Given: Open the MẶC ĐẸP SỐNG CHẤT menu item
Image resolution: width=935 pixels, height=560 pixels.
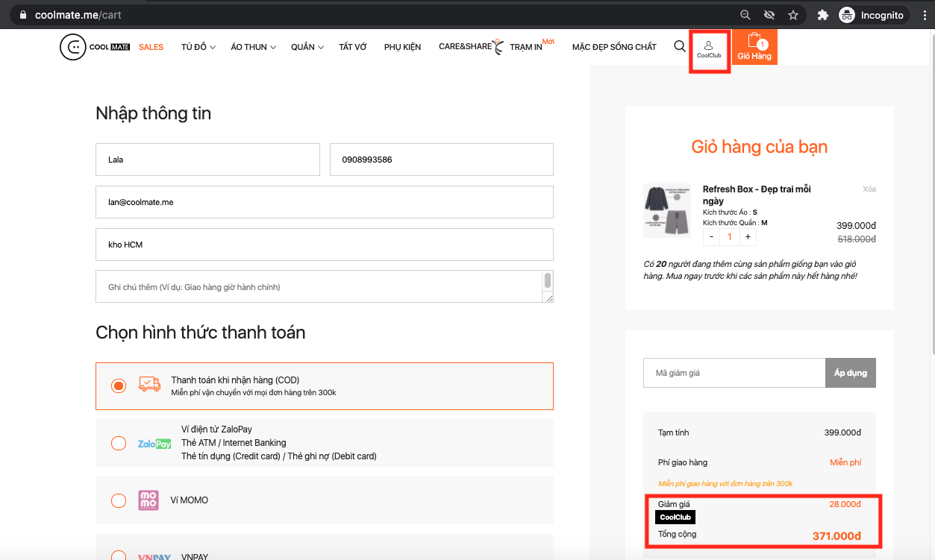Looking at the screenshot, I should (614, 47).
